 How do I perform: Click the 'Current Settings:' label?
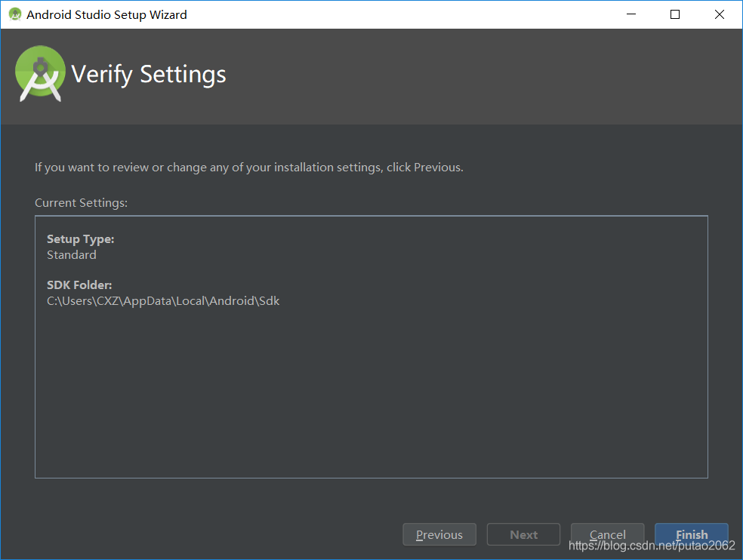pyautogui.click(x=81, y=203)
